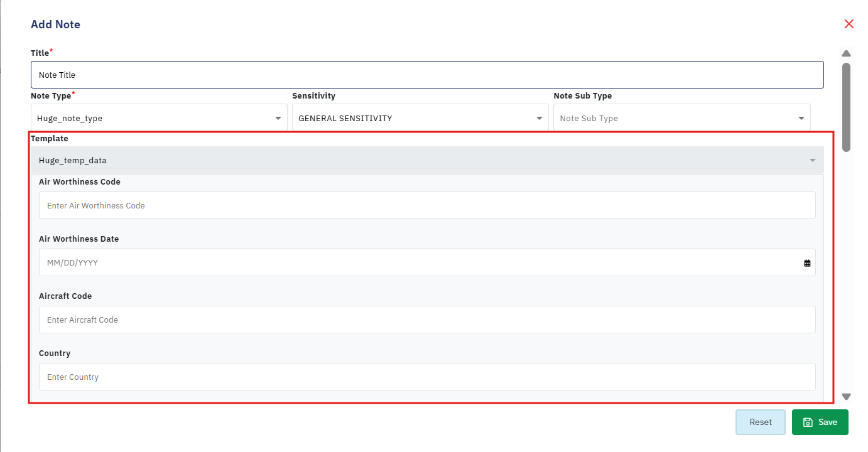This screenshot has width=868, height=452.
Task: Click the Air Worthiness Date label
Action: (x=79, y=239)
